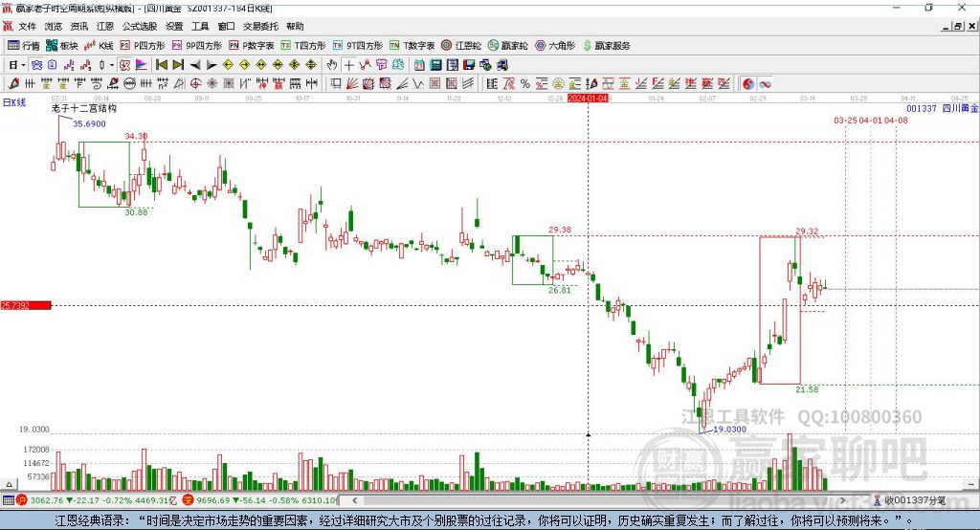Jump to the first bar icon
Image resolution: width=980 pixels, height=530 pixels.
pyautogui.click(x=161, y=65)
